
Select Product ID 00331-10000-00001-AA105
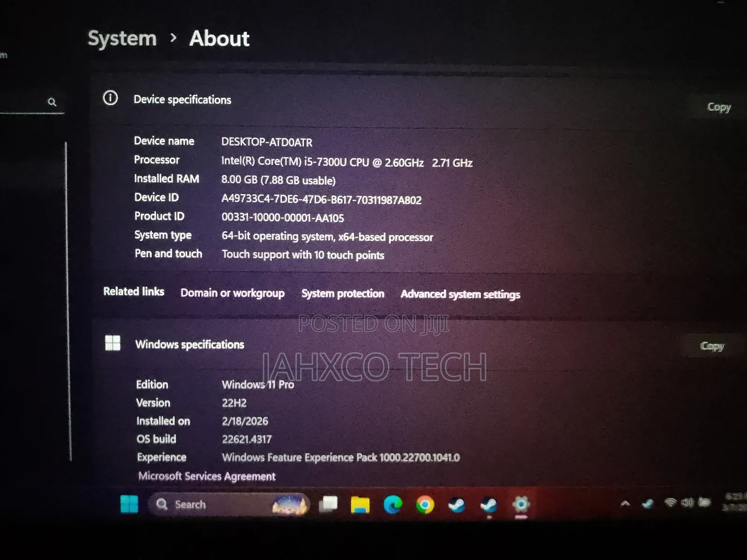[282, 218]
